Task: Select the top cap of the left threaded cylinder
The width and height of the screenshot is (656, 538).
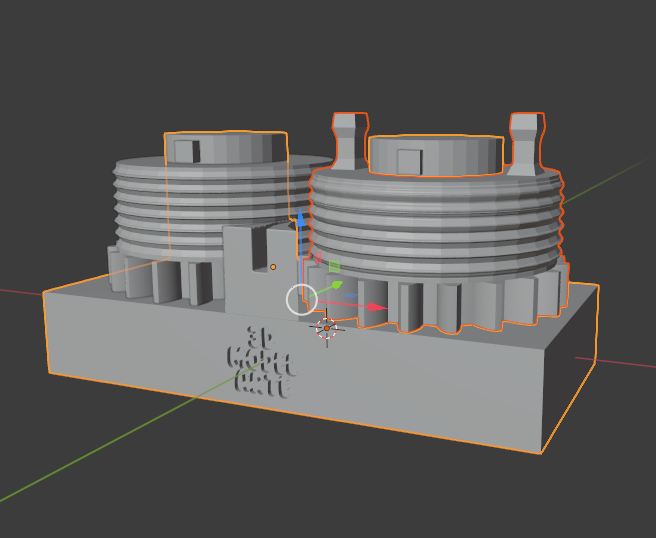Action: (226, 147)
